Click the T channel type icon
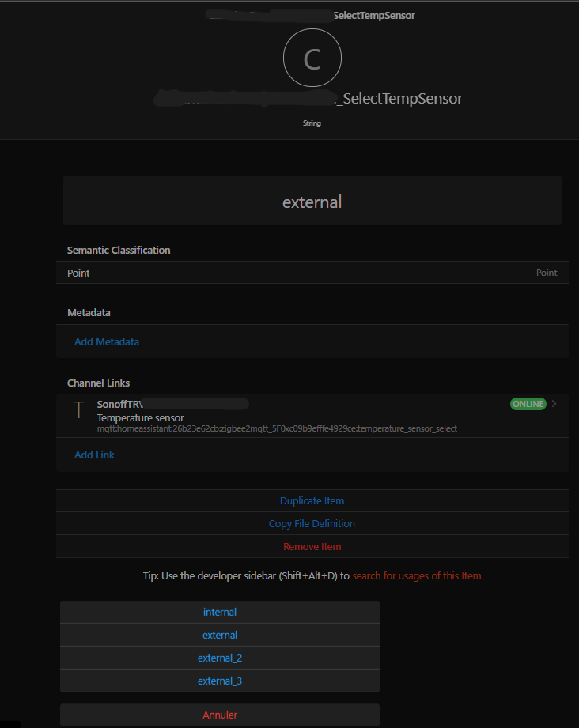579x728 pixels. coord(78,409)
